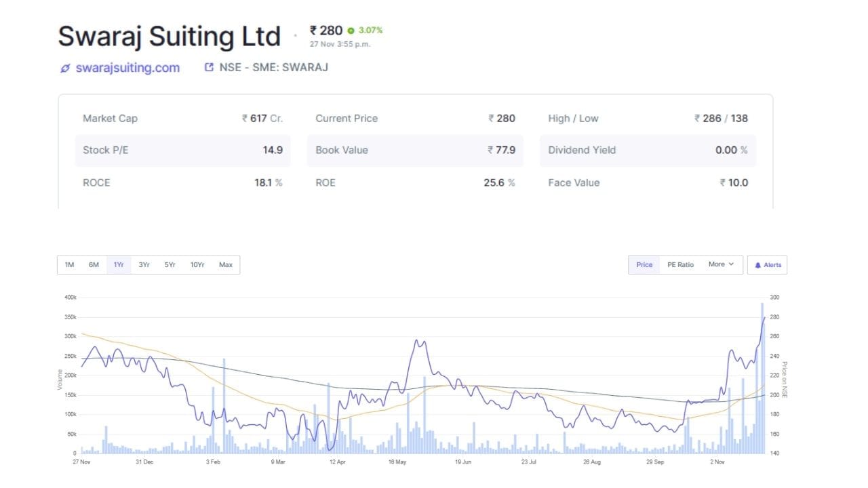Click the link icon beside swarajsuiting.com
868x488 pixels.
(x=65, y=68)
